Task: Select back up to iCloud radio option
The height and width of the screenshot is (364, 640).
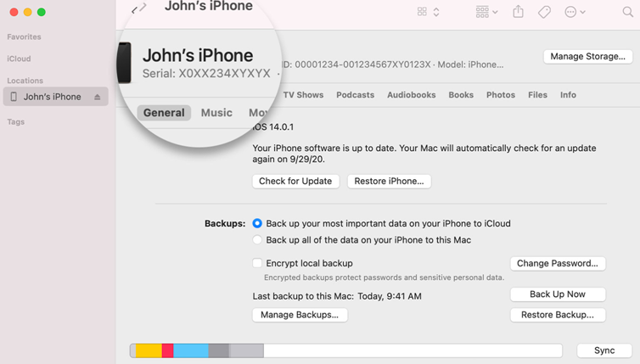Action: [257, 223]
